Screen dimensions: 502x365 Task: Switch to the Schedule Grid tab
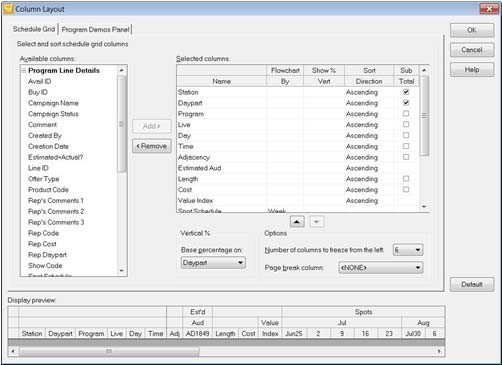(x=34, y=29)
